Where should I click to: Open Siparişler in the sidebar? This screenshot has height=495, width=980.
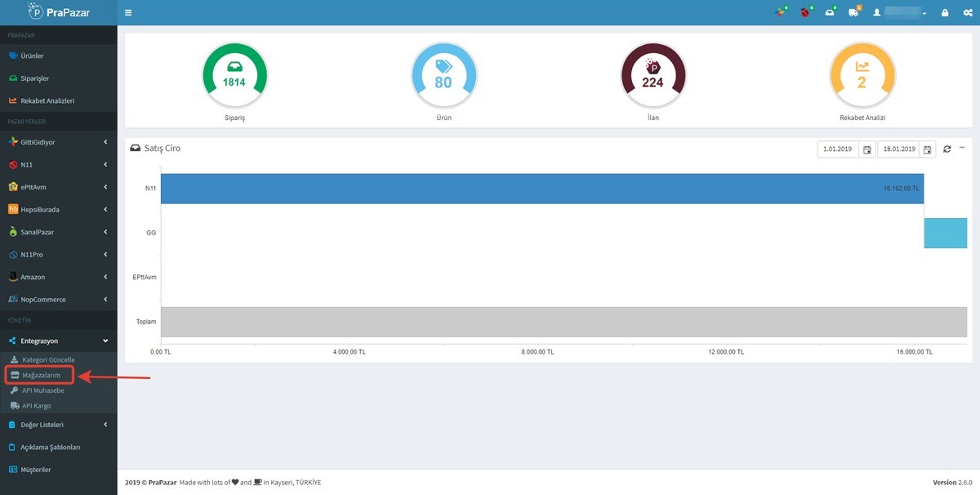59,78
